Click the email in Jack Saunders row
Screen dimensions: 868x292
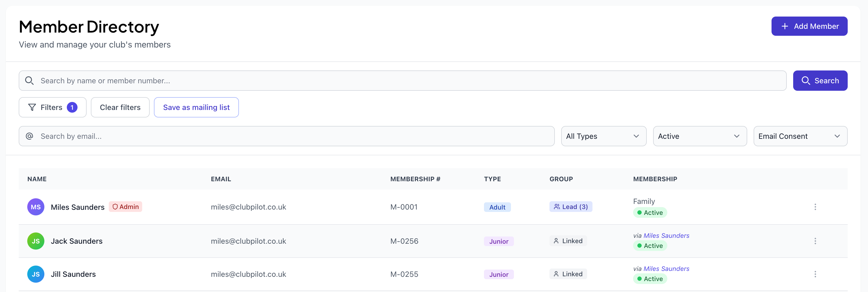point(248,241)
